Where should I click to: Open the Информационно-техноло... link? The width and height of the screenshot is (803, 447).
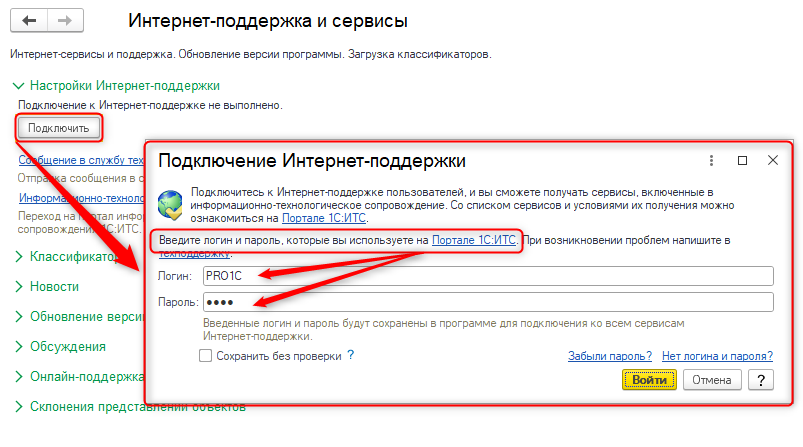click(82, 198)
